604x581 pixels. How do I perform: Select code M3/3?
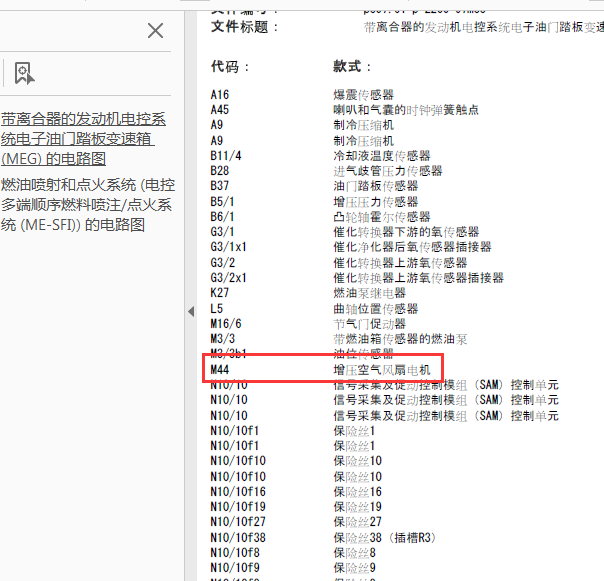point(223,338)
